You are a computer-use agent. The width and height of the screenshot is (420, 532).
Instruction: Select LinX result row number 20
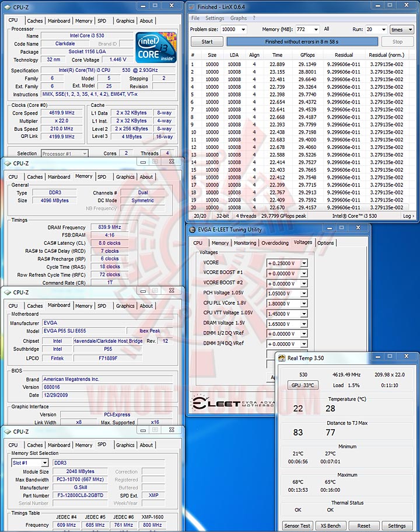[x=299, y=207]
